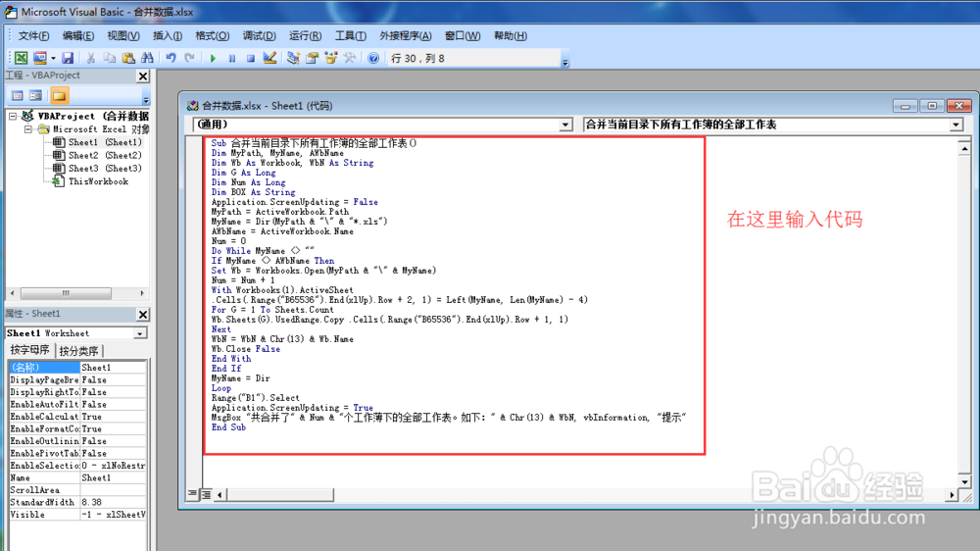Open Properties Window toolbar icon

tap(312, 58)
